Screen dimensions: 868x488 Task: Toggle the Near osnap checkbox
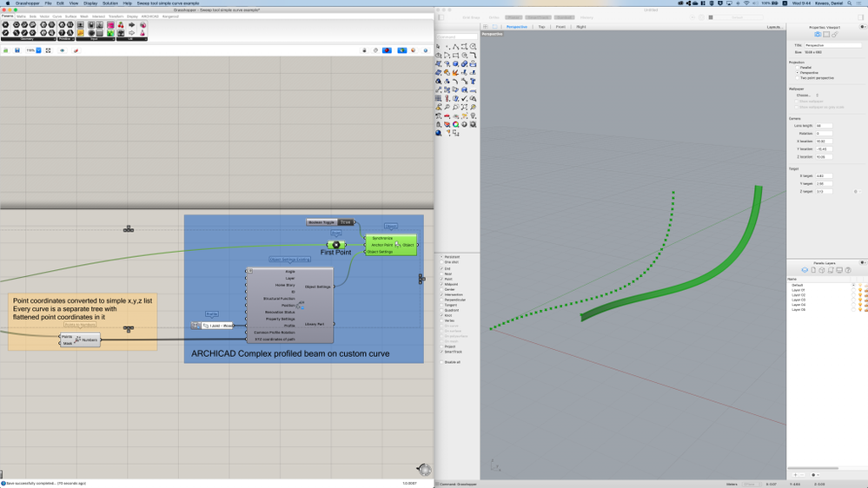tap(441, 274)
